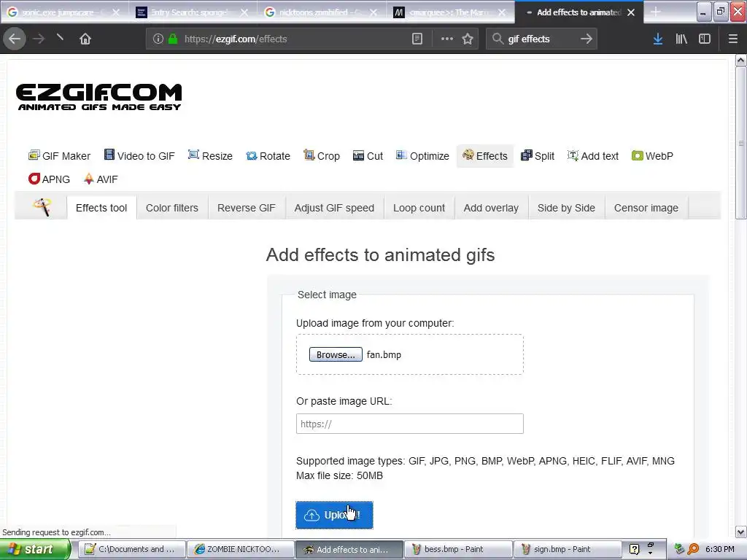Viewport: 747px width, 560px height.
Task: Open the Video to GIF tool
Action: pos(139,156)
